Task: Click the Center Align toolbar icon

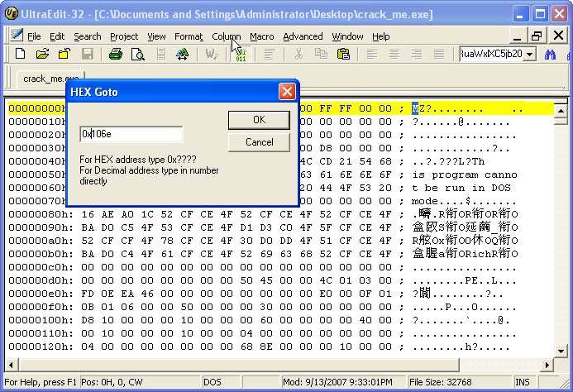Action: click(x=394, y=54)
